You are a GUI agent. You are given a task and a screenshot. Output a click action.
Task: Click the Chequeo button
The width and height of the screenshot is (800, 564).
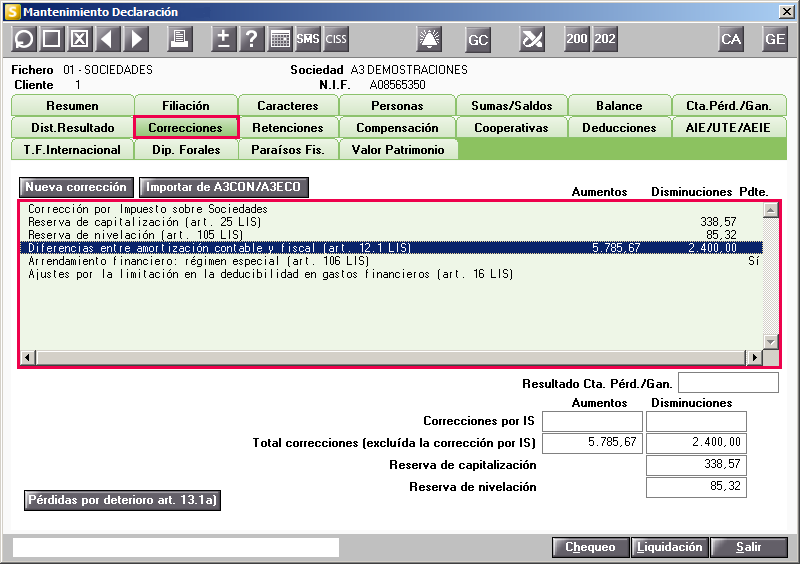(x=591, y=547)
